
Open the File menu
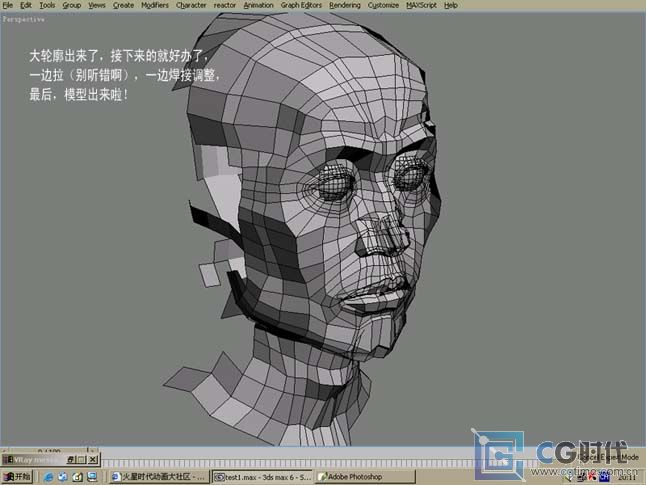pyautogui.click(x=8, y=5)
